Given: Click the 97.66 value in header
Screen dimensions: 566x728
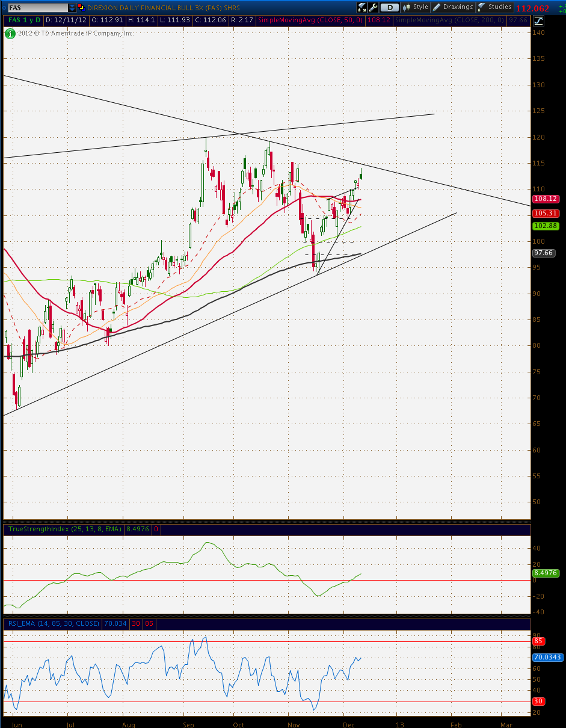Looking at the screenshot, I should pos(517,20).
